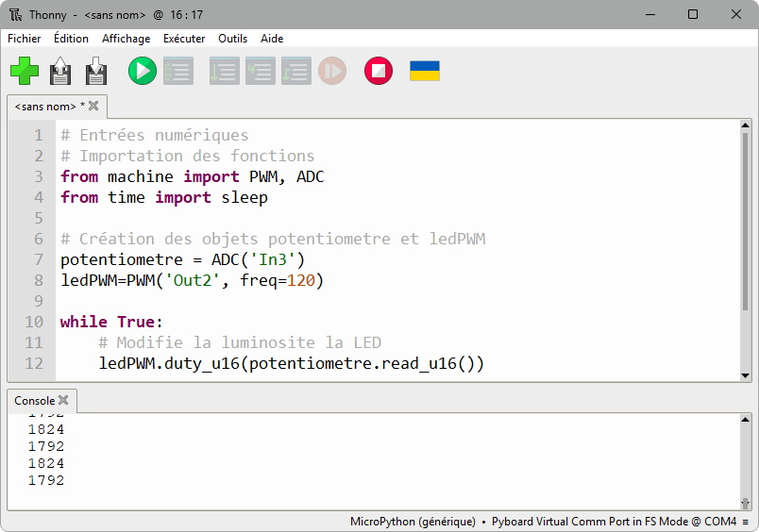Click the line 'from machine import PWM, ADC'
The image size is (759, 532).
193,176
